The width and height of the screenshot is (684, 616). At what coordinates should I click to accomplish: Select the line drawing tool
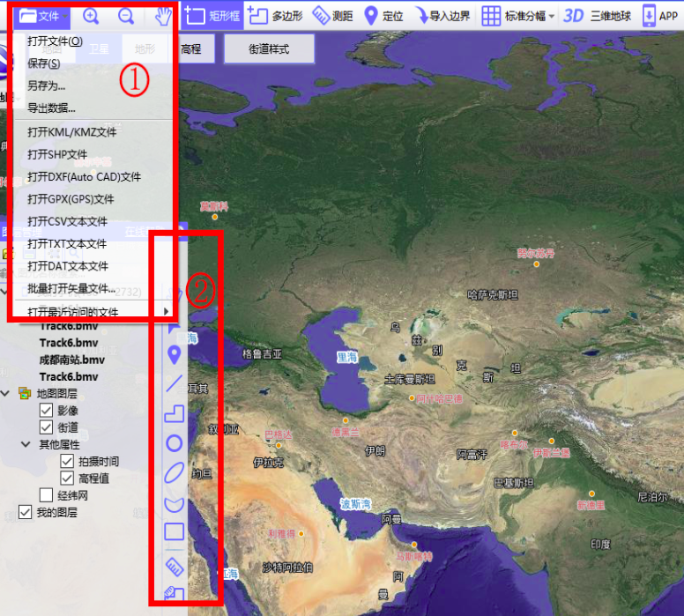174,383
